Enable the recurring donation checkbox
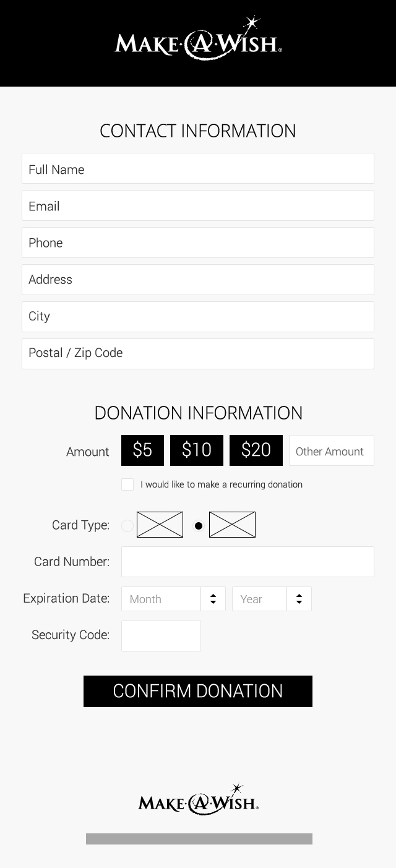This screenshot has height=868, width=396. pos(127,484)
